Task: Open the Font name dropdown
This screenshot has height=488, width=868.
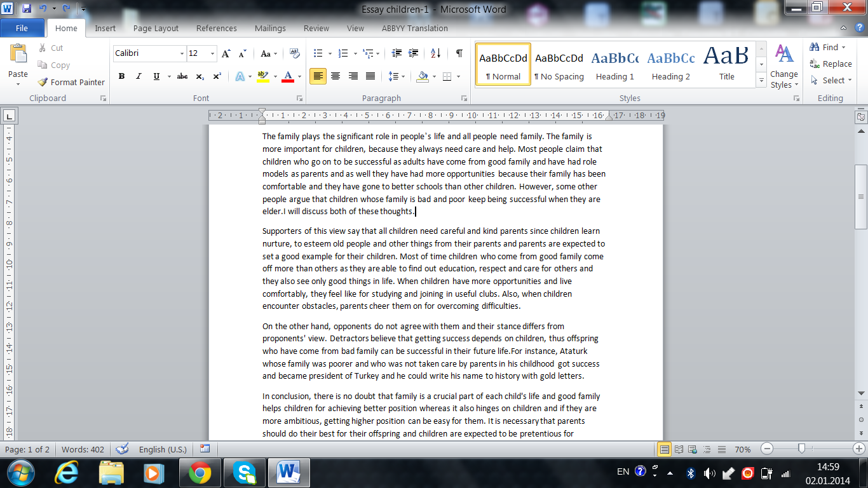Action: [x=182, y=54]
